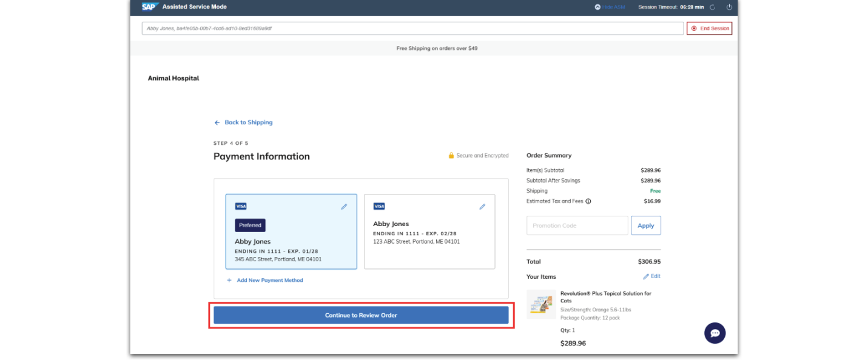Focus the Promotion Code field
This screenshot has height=360, width=868.
(577, 225)
